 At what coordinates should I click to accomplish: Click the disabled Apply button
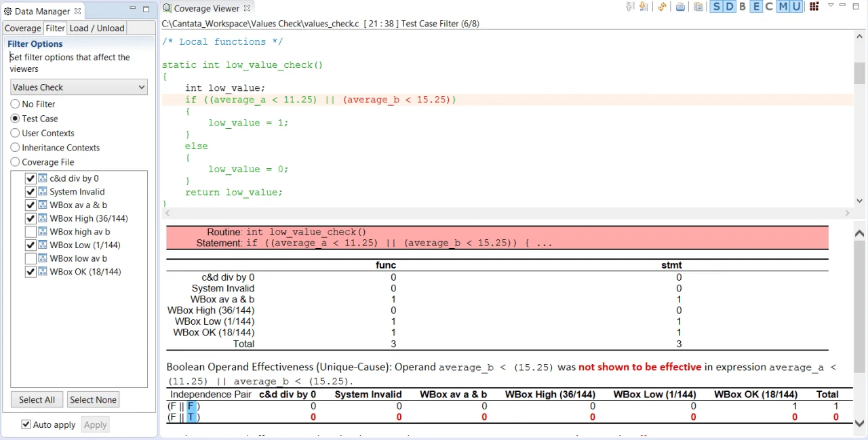pos(95,424)
